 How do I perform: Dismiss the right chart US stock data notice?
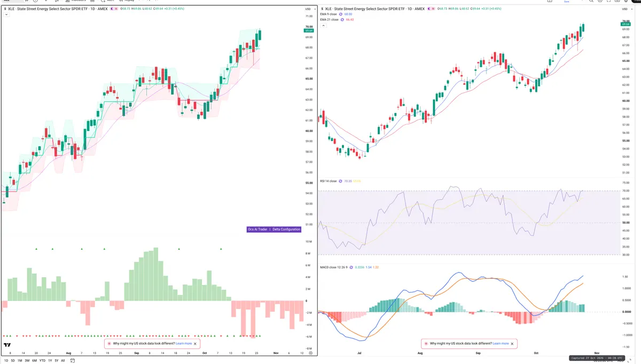513,344
